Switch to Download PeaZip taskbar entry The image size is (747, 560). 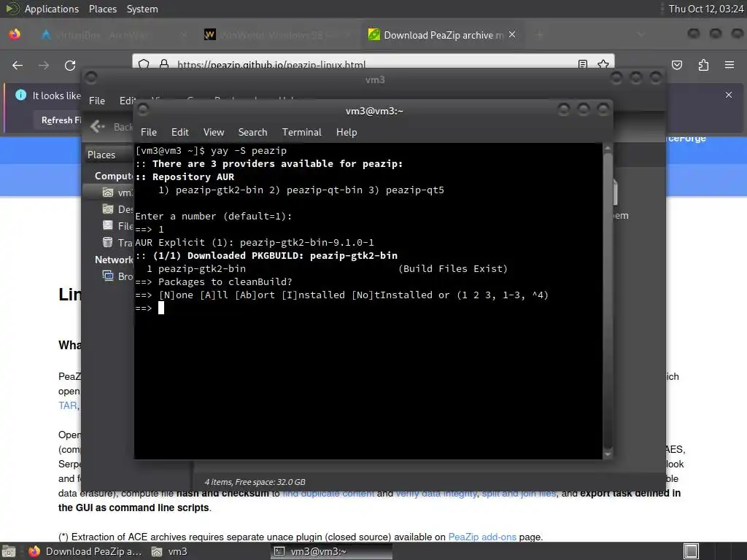pyautogui.click(x=86, y=551)
